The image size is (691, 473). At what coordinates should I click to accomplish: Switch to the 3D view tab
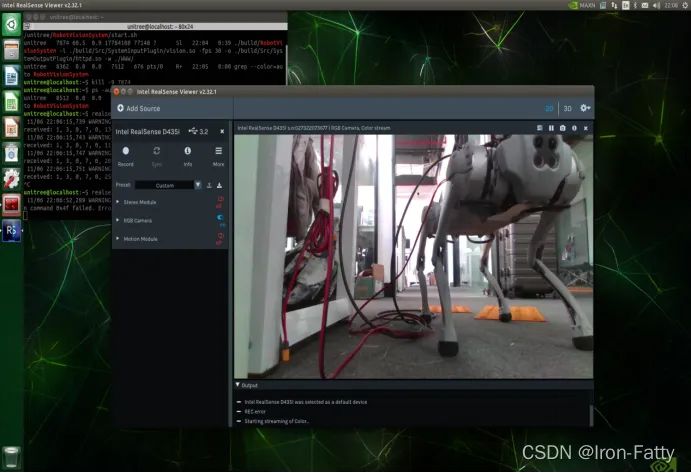(x=568, y=108)
